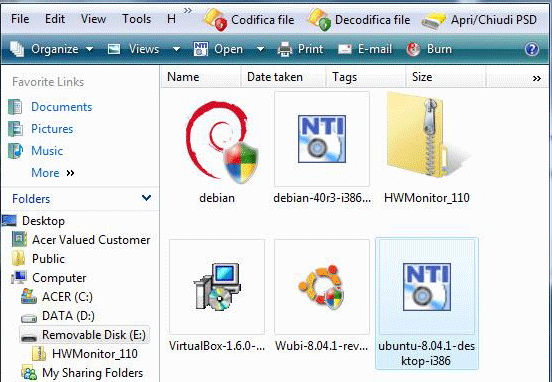Select debian-40r3-i386 NTI image file
The width and height of the screenshot is (552, 382).
pos(322,139)
